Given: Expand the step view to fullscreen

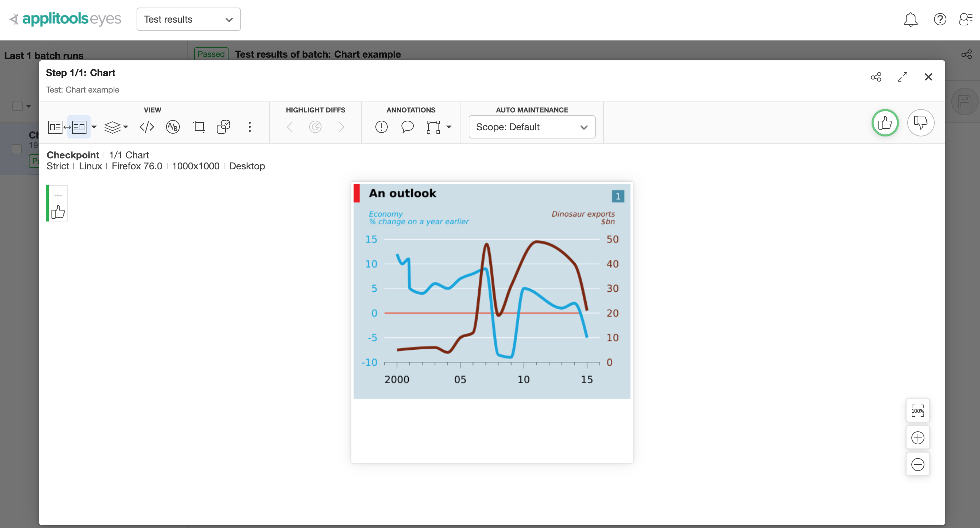Looking at the screenshot, I should click(x=902, y=77).
